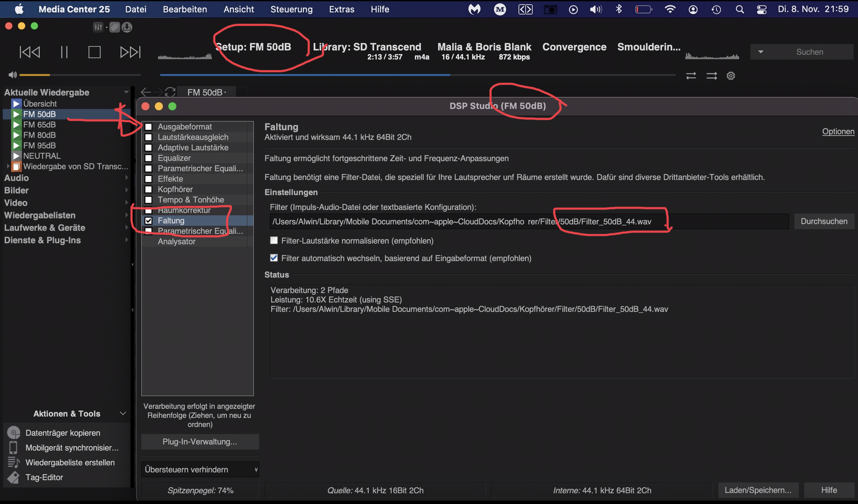
Task: Pause the current playback
Action: click(x=64, y=52)
